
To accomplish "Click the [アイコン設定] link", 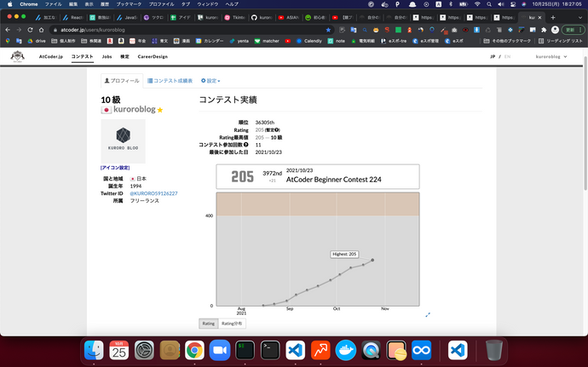I will (x=115, y=168).
